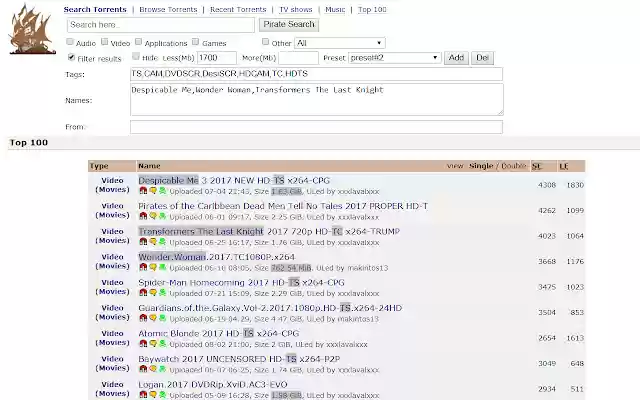Sort by SE seeders column

pos(536,166)
